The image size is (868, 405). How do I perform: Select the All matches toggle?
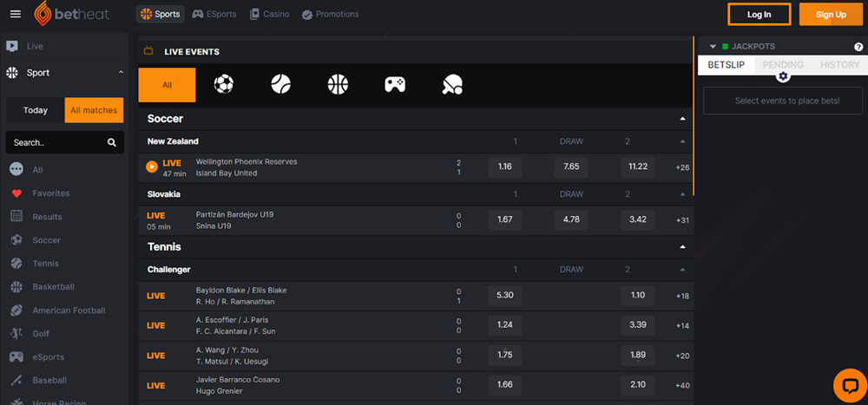(94, 110)
